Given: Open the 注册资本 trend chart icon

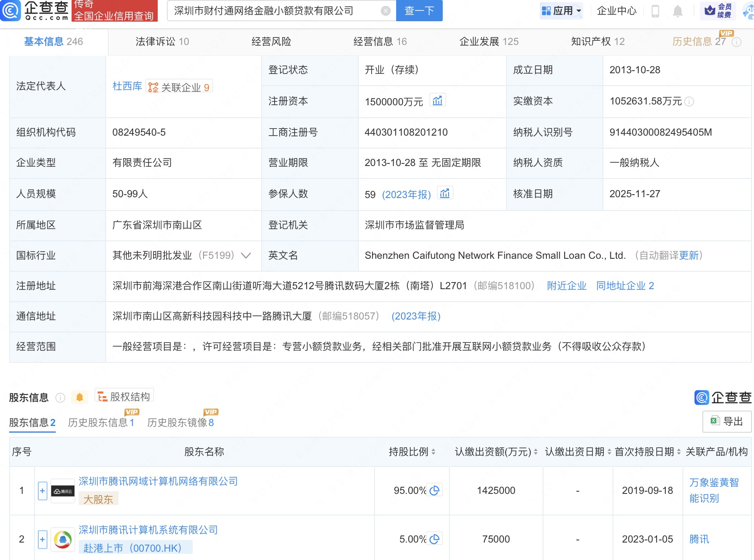Looking at the screenshot, I should pyautogui.click(x=438, y=100).
